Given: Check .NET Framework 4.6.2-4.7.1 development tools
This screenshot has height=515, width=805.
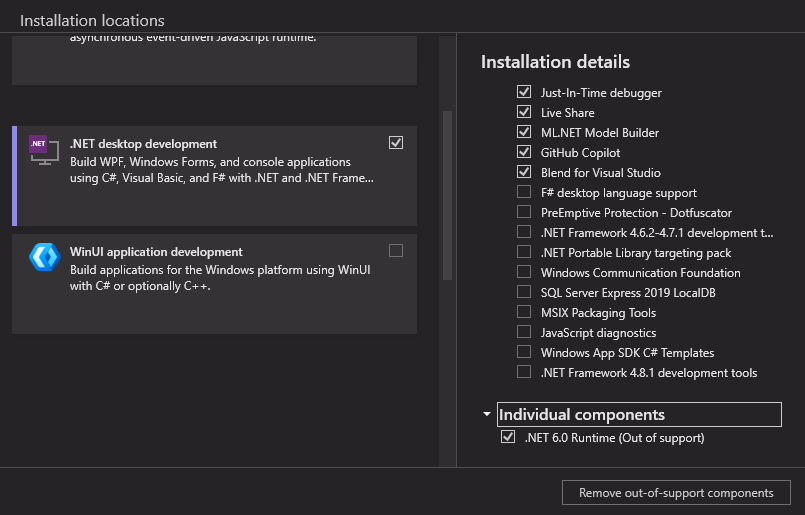Looking at the screenshot, I should (x=524, y=232).
